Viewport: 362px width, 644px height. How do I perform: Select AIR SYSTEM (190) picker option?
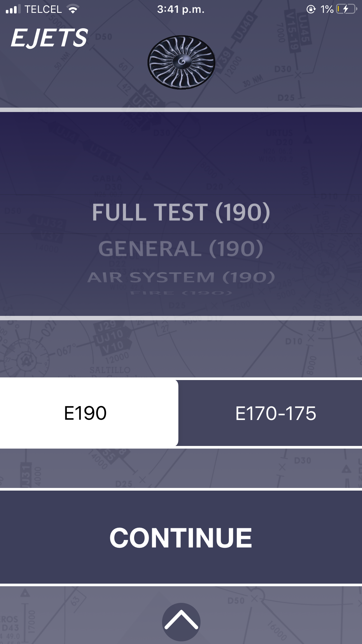point(181,277)
